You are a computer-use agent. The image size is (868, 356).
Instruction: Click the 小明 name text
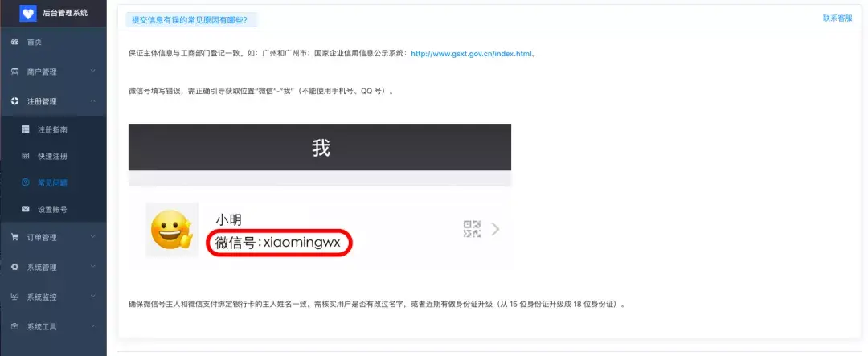pos(228,220)
